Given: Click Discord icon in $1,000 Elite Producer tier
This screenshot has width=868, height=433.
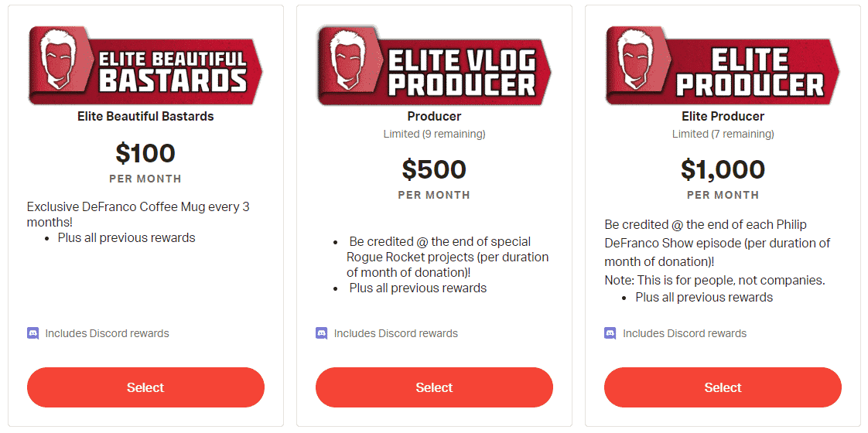Looking at the screenshot, I should 610,333.
